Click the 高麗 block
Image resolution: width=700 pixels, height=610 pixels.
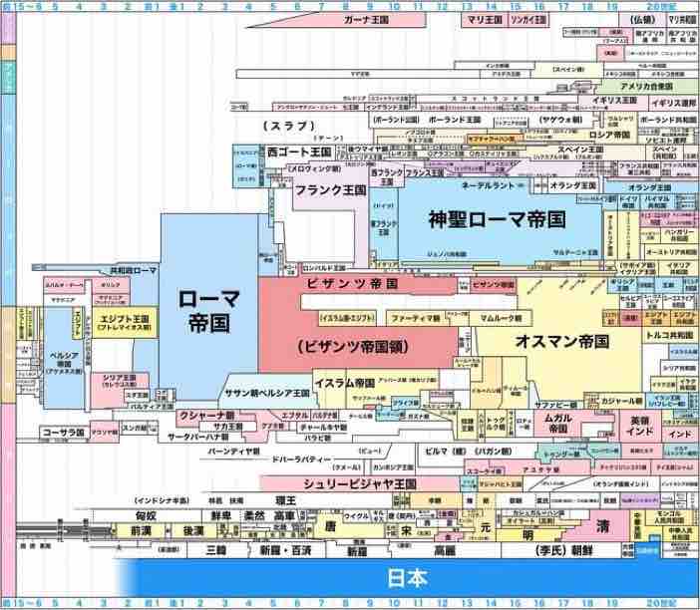point(445,551)
